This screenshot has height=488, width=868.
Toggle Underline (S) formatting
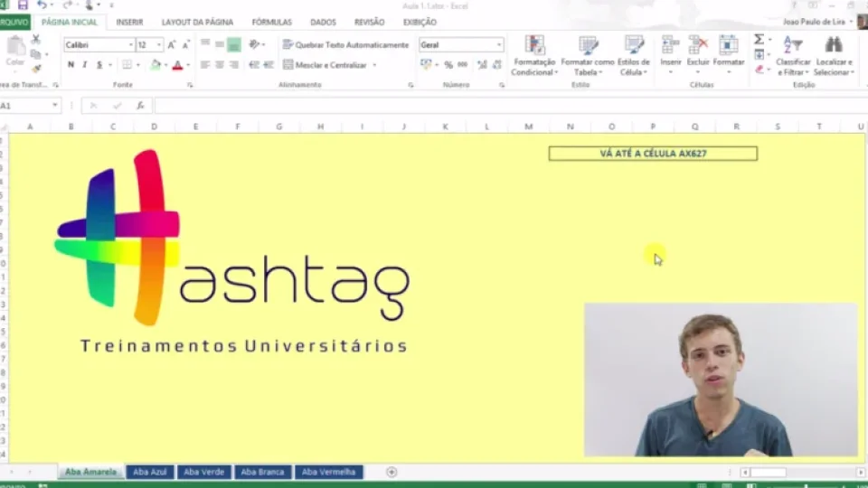tap(99, 65)
